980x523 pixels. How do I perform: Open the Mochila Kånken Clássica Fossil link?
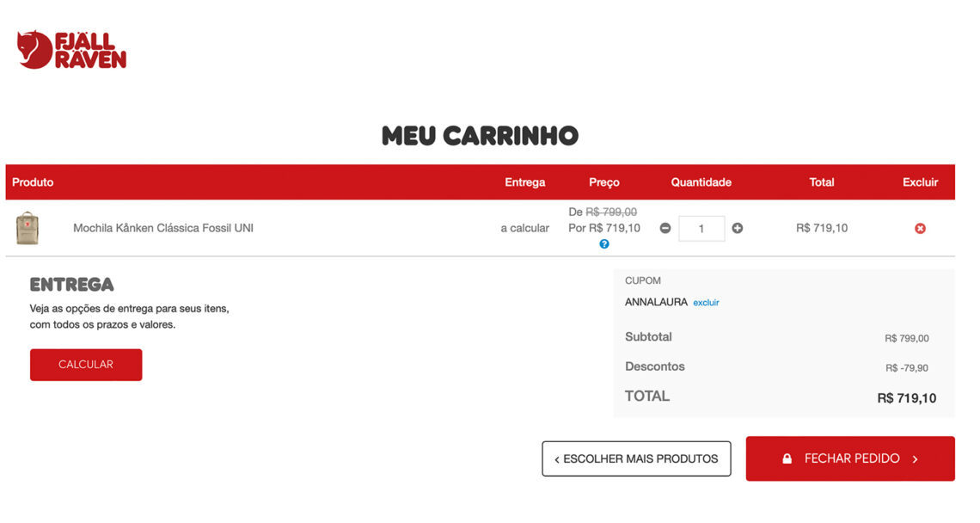(163, 228)
